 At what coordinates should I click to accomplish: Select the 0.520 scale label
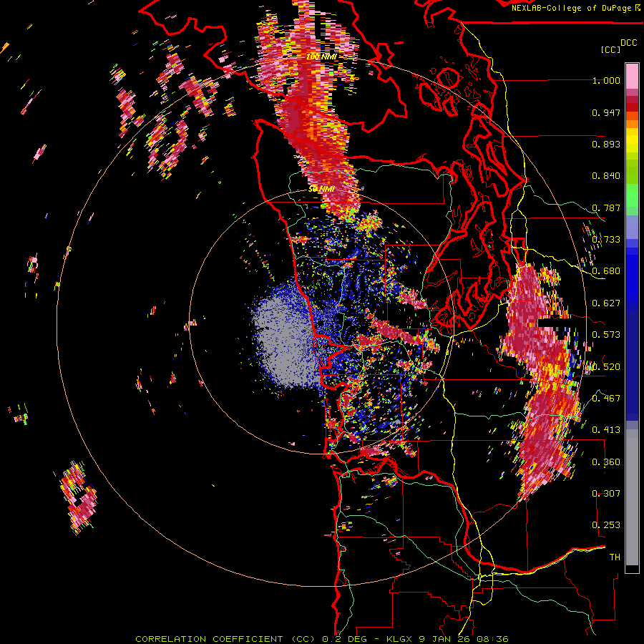click(x=606, y=367)
